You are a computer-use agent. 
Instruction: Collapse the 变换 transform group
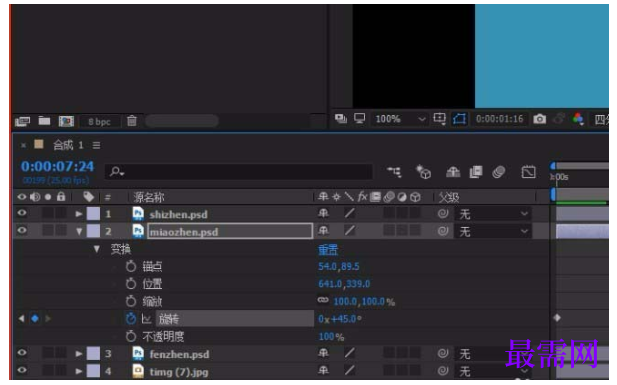click(96, 249)
